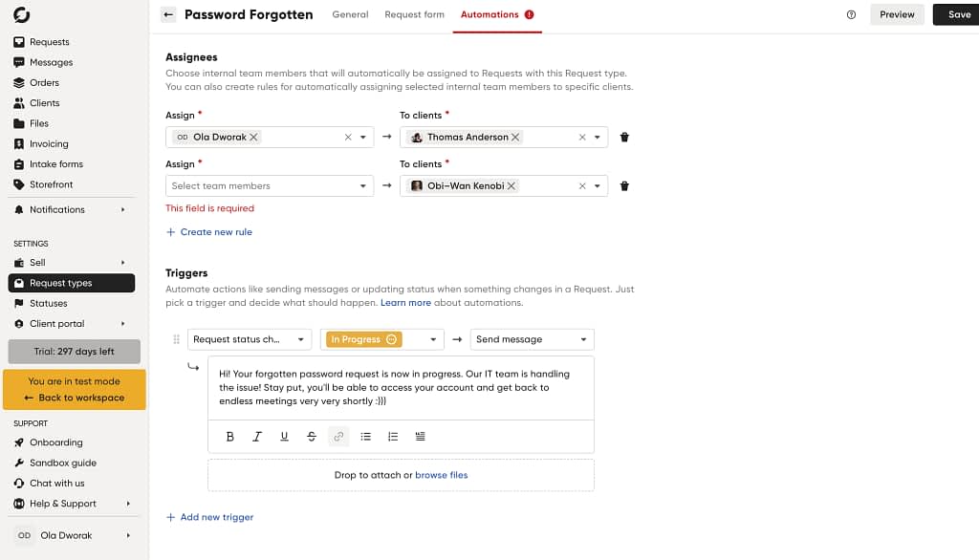This screenshot has height=560, width=979.
Task: Open the Select team members dropdown
Action: click(x=270, y=186)
